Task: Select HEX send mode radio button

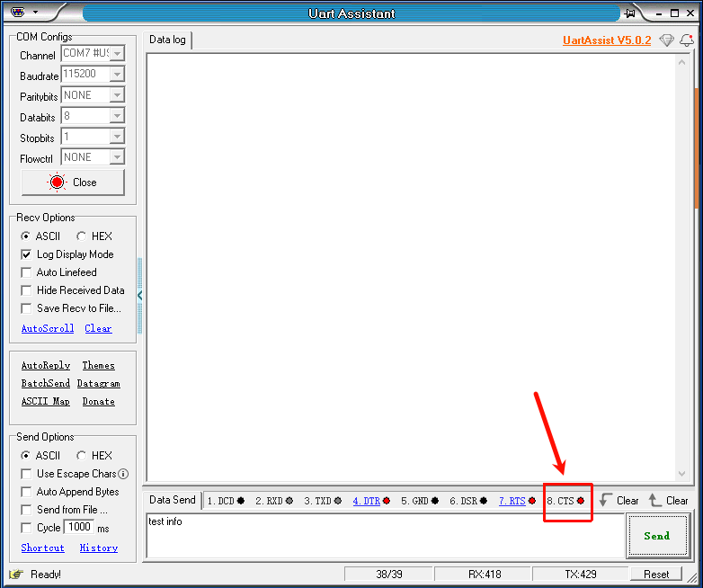Action: click(81, 455)
